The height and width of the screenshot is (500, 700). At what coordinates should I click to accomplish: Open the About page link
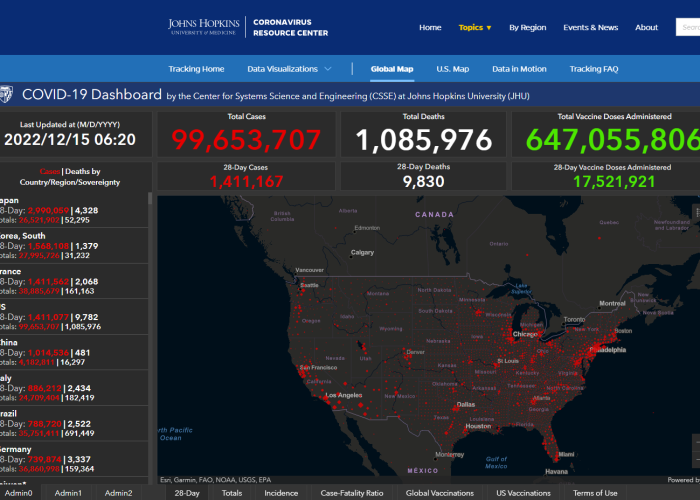[x=646, y=27]
